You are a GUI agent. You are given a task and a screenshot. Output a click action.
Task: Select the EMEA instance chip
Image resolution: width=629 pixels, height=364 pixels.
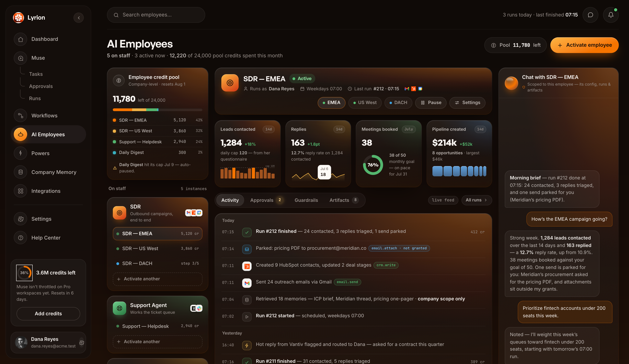click(x=331, y=103)
